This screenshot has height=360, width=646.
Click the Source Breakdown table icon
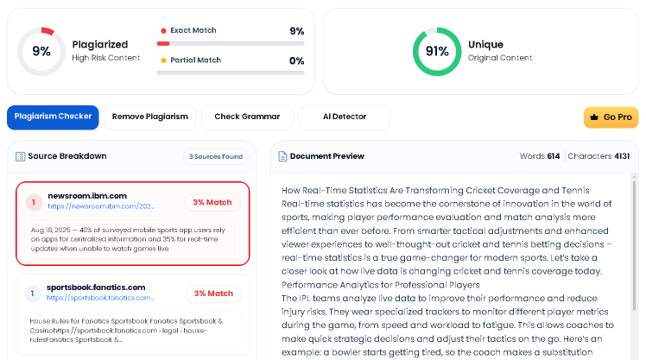[x=20, y=157]
